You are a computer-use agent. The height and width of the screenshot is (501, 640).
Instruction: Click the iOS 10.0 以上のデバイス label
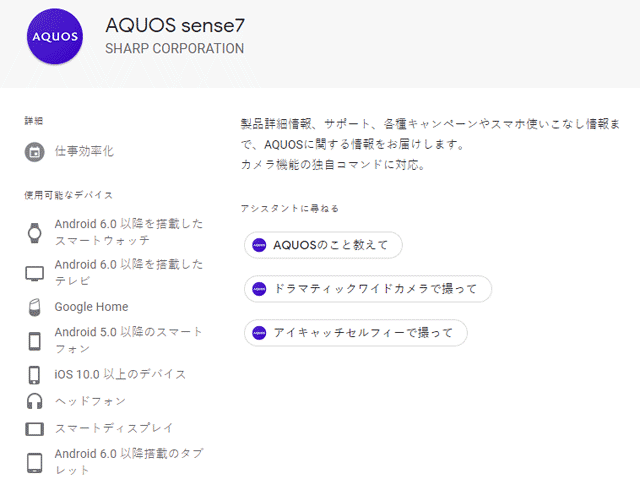tap(120, 374)
